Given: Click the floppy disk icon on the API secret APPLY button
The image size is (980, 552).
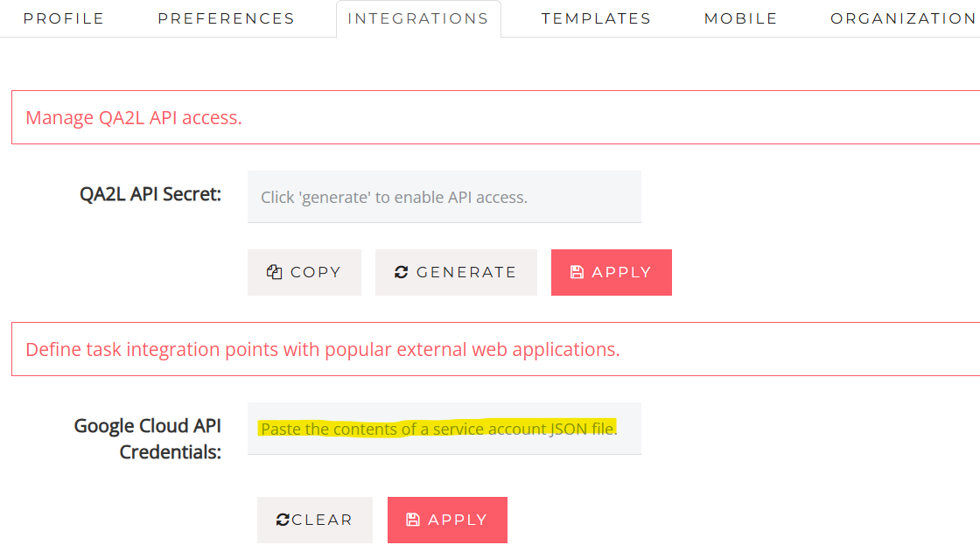Looking at the screenshot, I should tap(577, 272).
